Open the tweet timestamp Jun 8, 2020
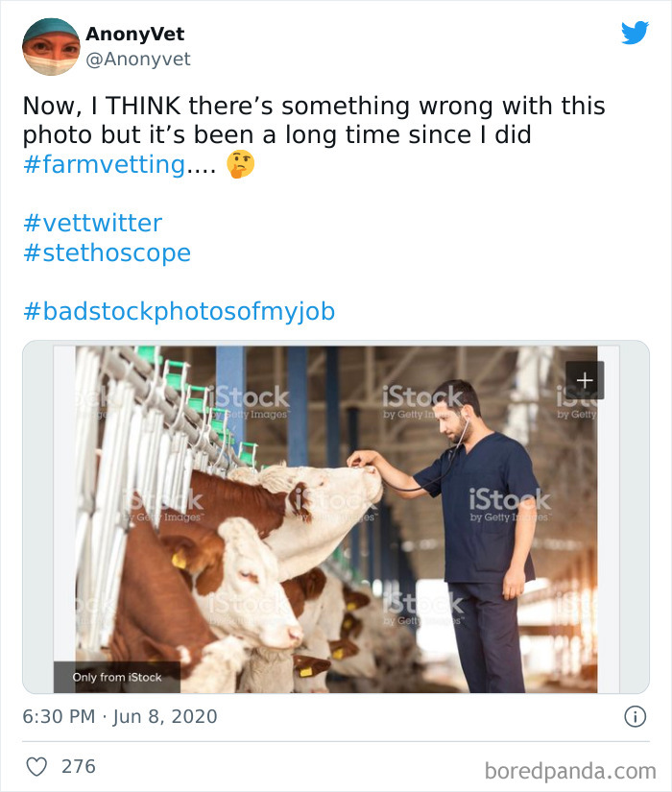 pyautogui.click(x=118, y=715)
